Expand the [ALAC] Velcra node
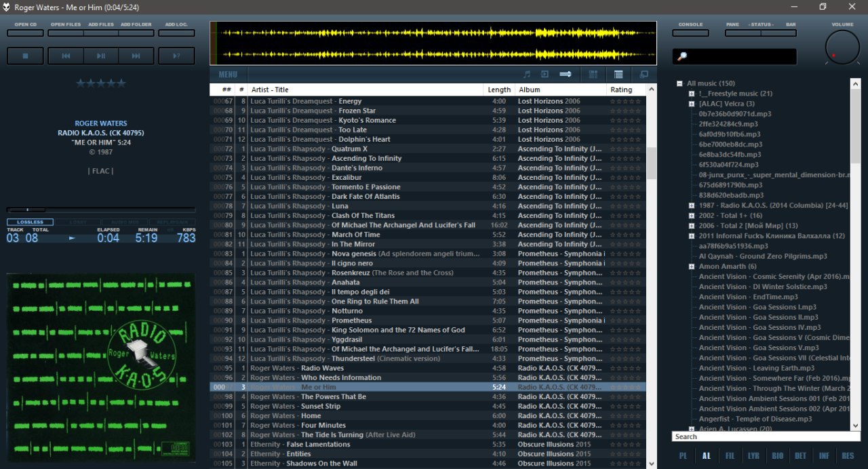 click(x=691, y=104)
